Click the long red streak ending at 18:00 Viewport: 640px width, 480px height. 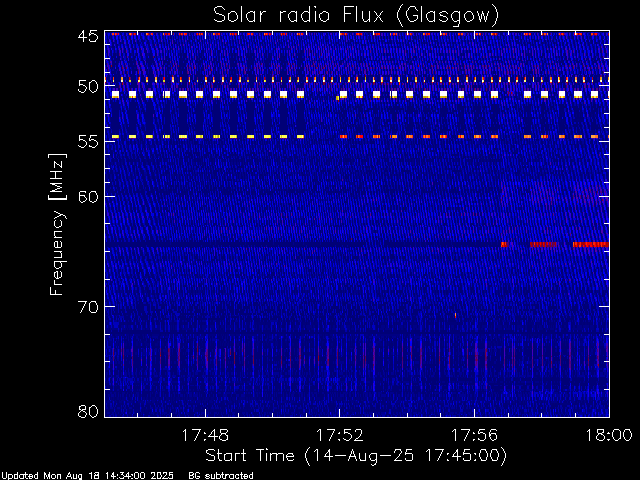[591, 244]
